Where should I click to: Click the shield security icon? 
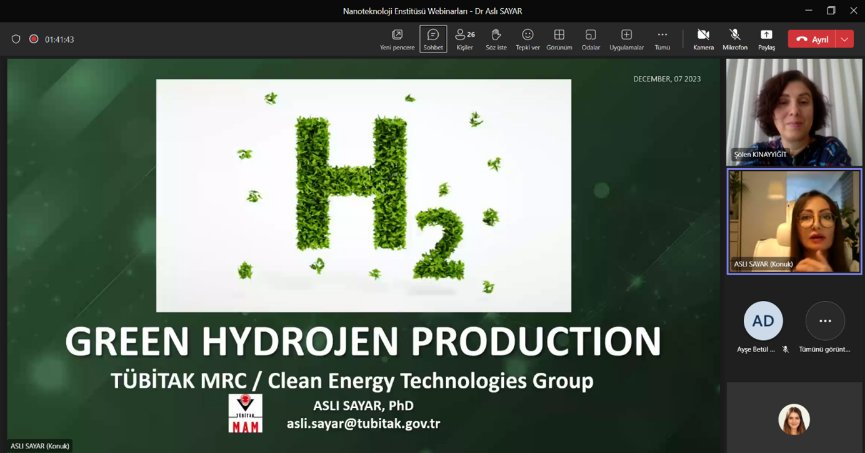[x=15, y=39]
